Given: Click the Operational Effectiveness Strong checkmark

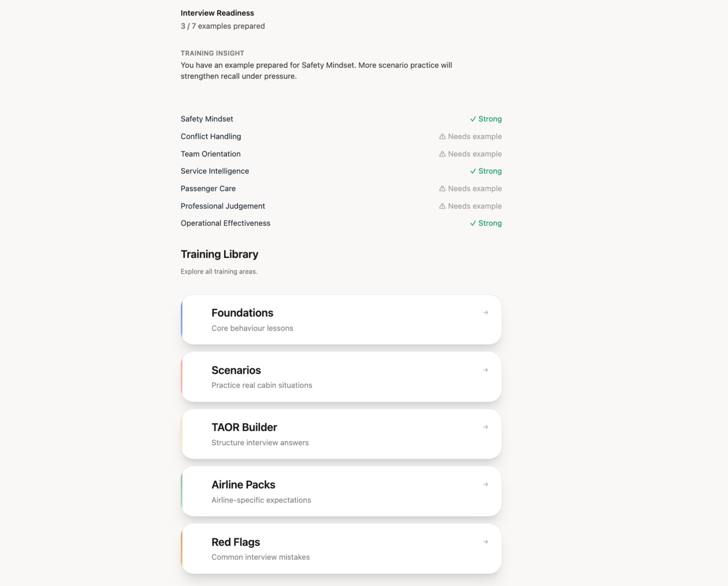Looking at the screenshot, I should [x=473, y=224].
